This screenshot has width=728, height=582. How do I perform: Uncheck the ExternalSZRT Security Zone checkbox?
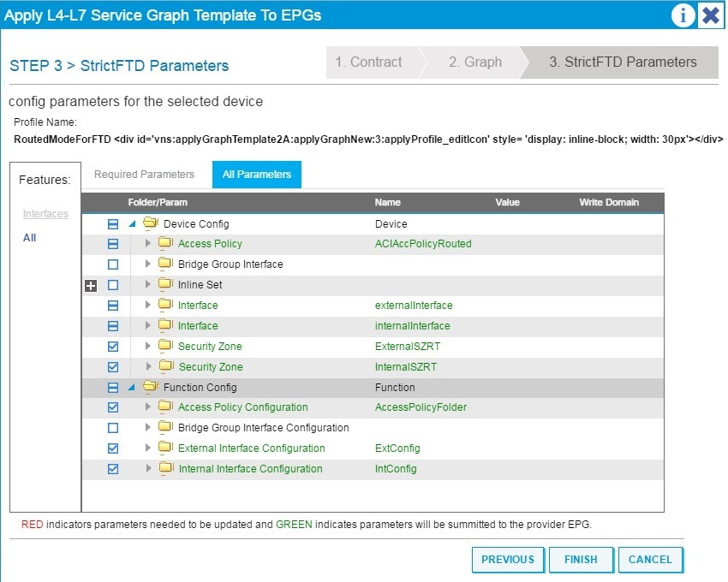(113, 347)
